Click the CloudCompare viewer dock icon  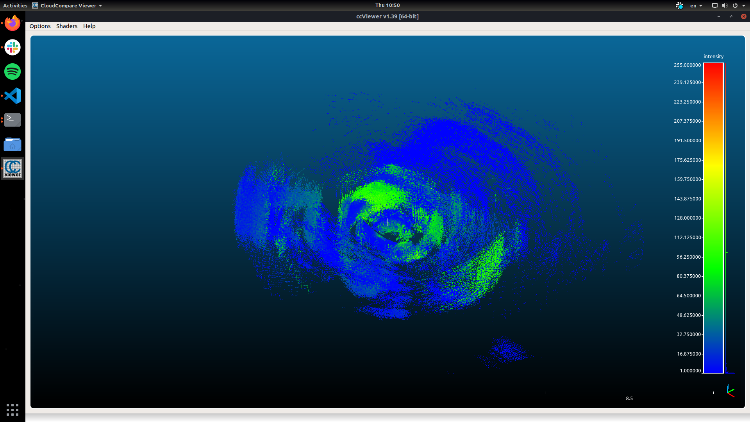13,168
